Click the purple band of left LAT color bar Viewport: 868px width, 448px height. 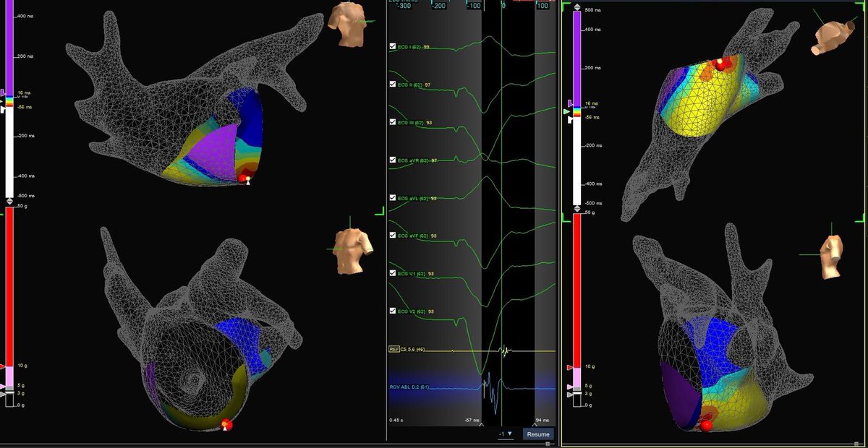coord(9,47)
